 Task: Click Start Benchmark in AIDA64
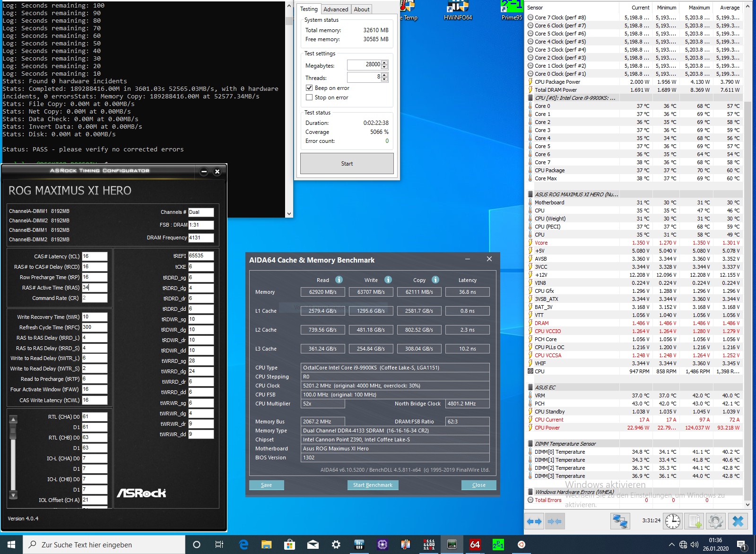[373, 485]
